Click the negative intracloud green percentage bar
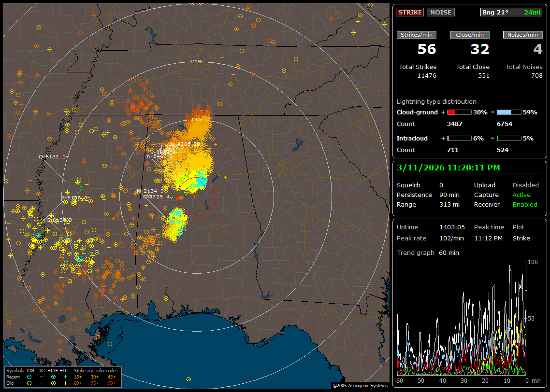 [x=509, y=138]
